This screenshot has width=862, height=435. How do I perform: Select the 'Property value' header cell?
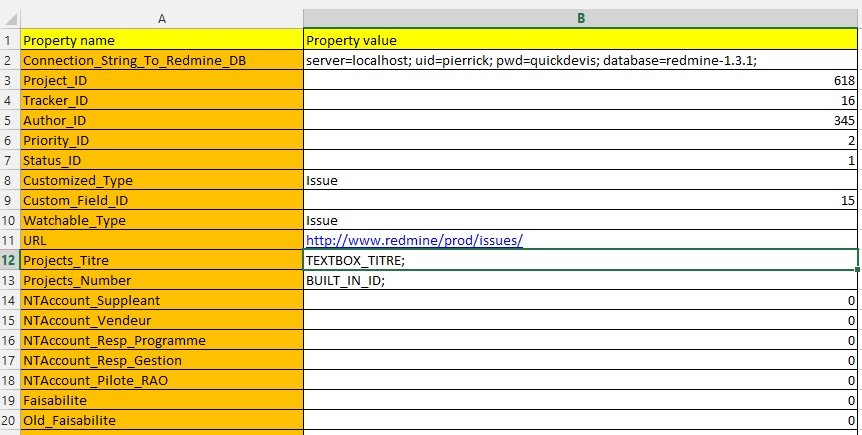pos(581,41)
